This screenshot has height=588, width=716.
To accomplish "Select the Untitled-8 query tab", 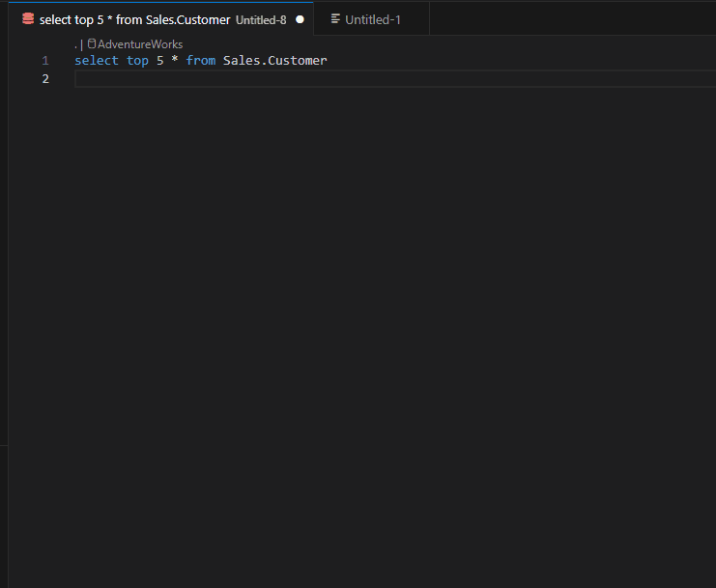I will click(160, 19).
